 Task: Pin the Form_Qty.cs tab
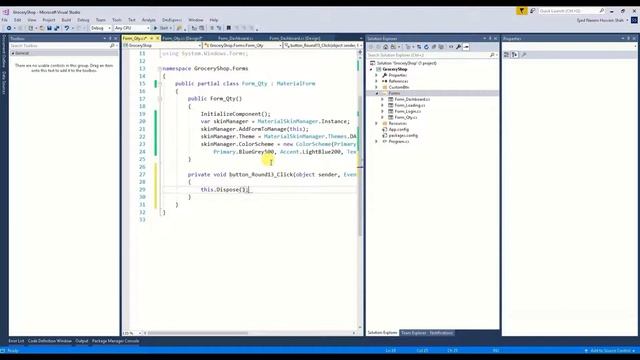coord(151,38)
